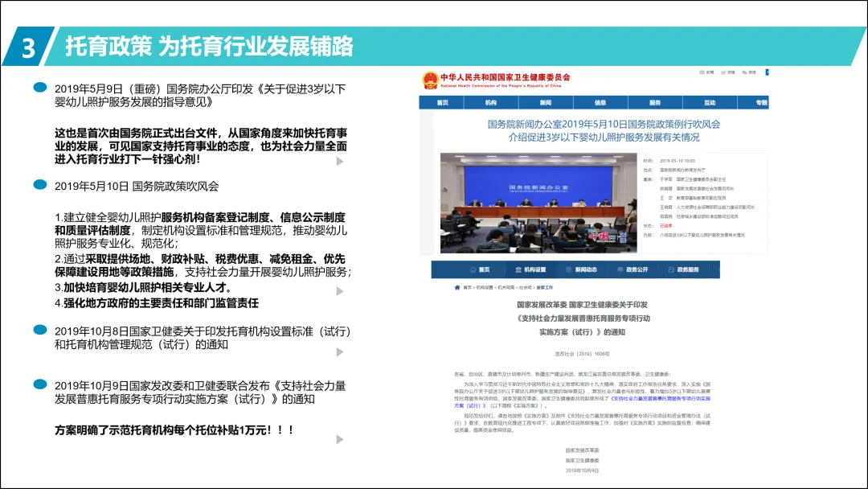This screenshot has width=868, height=489.
Task: Click the gray arrow below 每个托位补贴1万元
Action: tap(340, 440)
